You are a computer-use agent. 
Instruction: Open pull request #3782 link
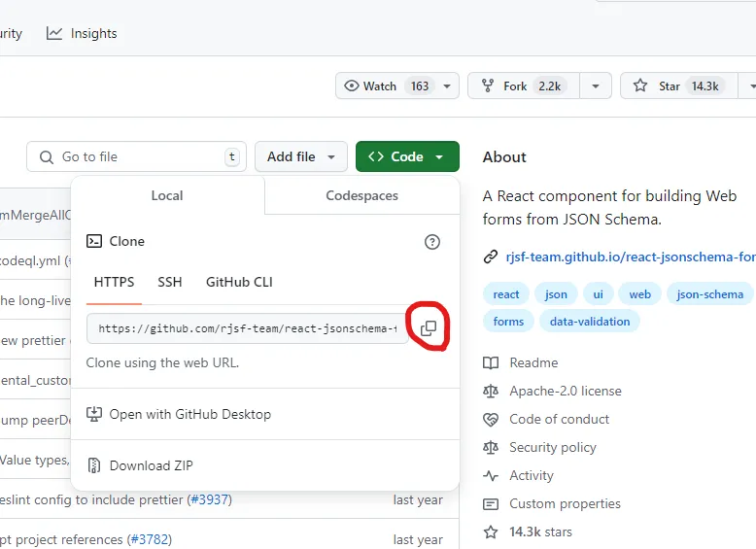(x=150, y=539)
